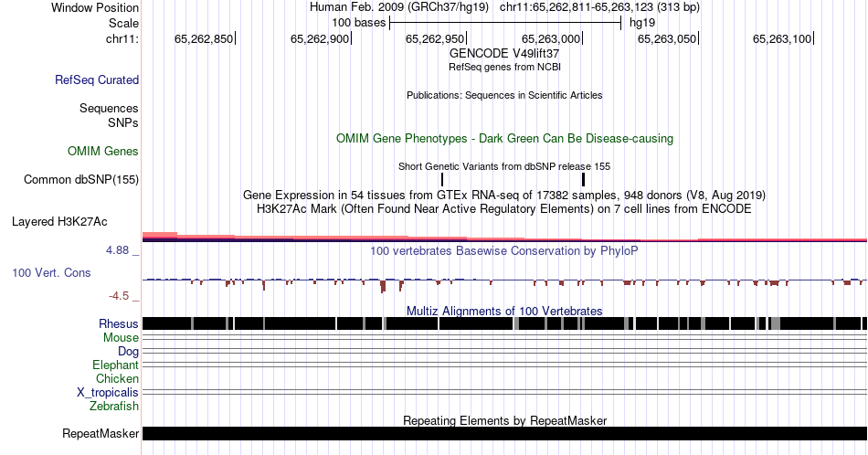Open Publications: Sequences in Scientific Articles title

(504, 95)
